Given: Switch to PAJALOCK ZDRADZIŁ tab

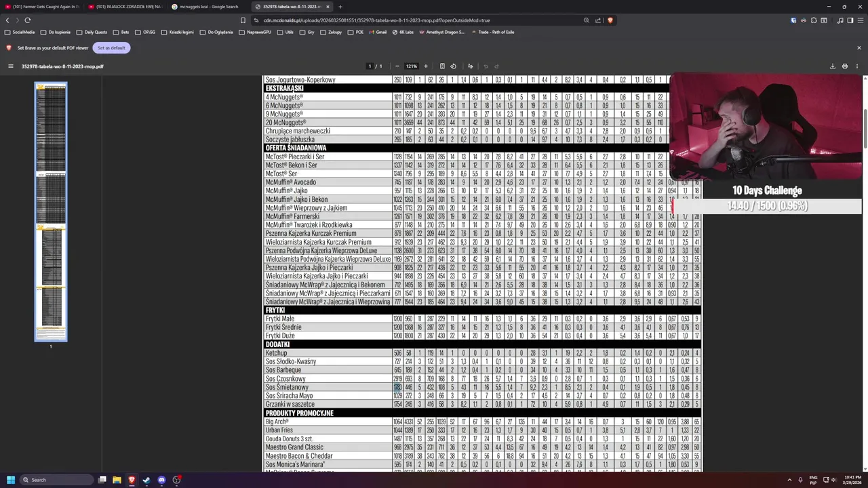Looking at the screenshot, I should 125,7.
